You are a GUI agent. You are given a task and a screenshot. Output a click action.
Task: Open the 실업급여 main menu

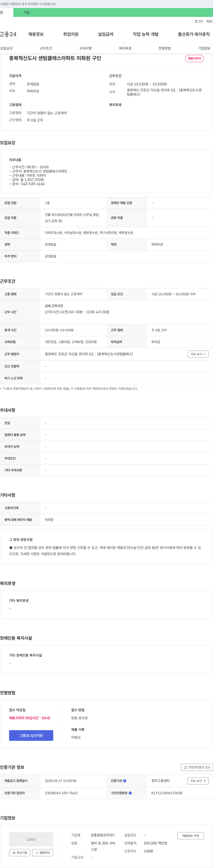(106, 34)
